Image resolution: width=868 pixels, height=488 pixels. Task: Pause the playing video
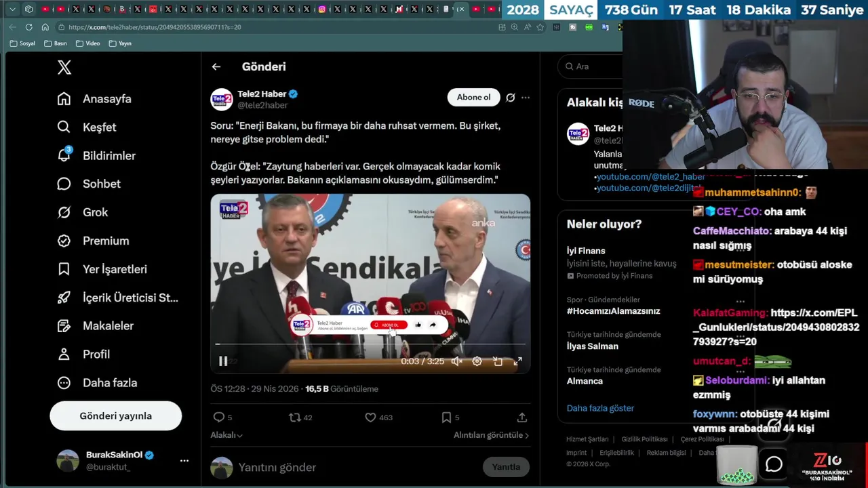point(223,361)
